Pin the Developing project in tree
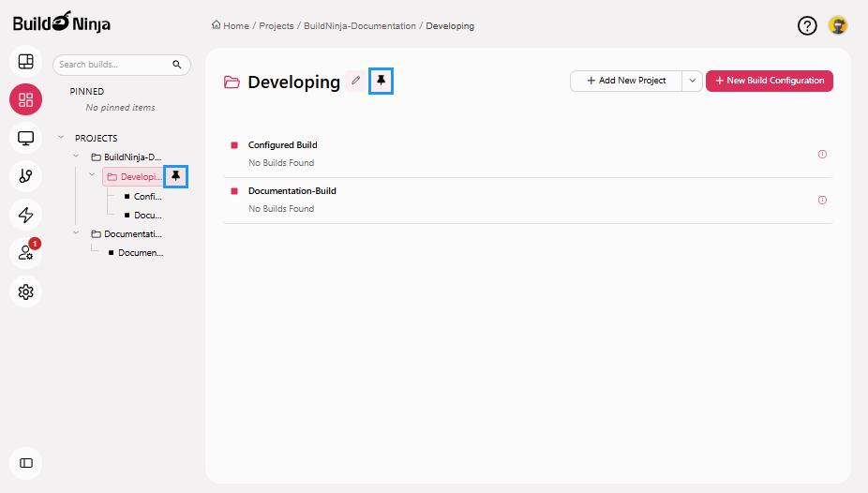Image resolution: width=868 pixels, height=493 pixels. click(175, 176)
